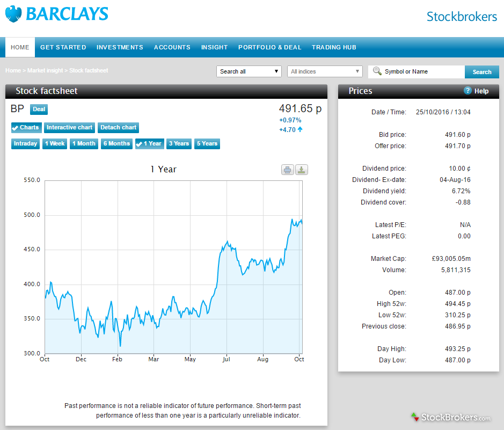The height and width of the screenshot is (430, 504).
Task: Click the Market Cap £93,005.05m value
Action: pos(451,258)
